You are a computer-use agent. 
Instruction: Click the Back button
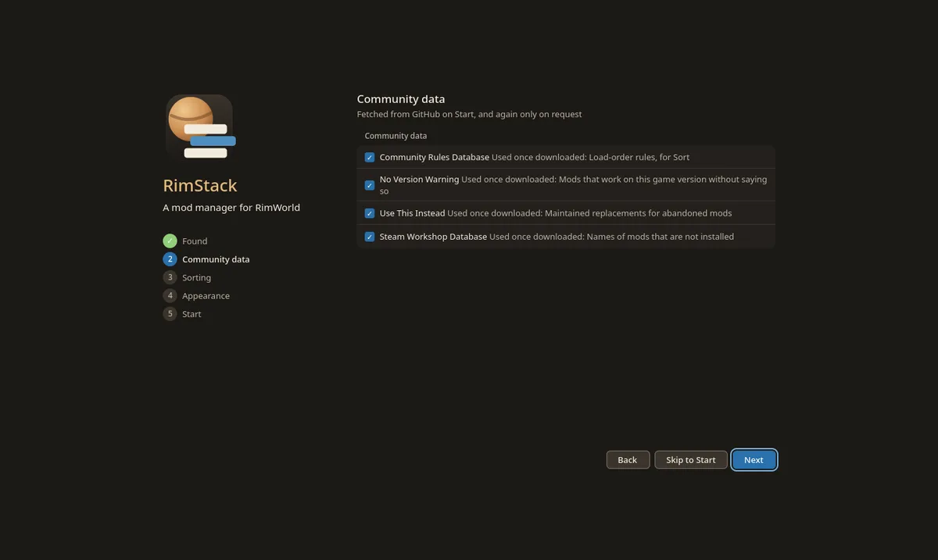628,460
